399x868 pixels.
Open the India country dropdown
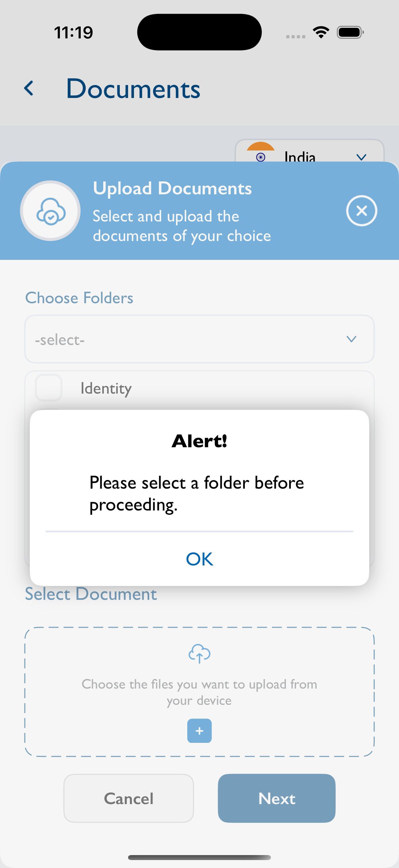pyautogui.click(x=309, y=151)
